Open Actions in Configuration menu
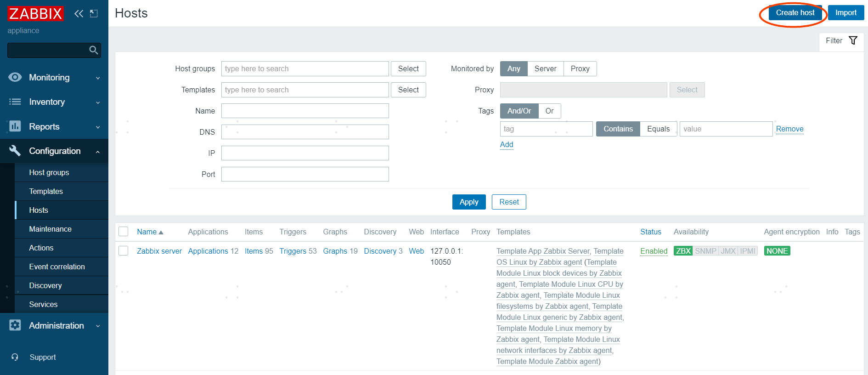Image resolution: width=868 pixels, height=375 pixels. [x=62, y=248]
